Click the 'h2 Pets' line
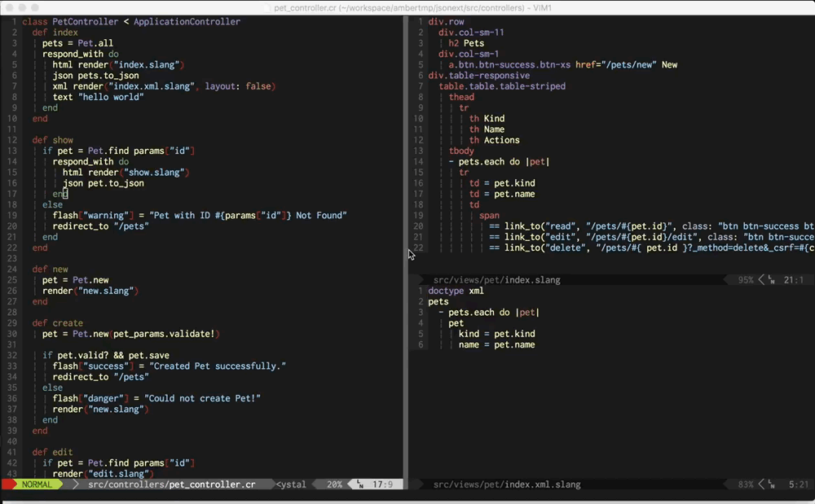815x504 pixels. click(466, 43)
